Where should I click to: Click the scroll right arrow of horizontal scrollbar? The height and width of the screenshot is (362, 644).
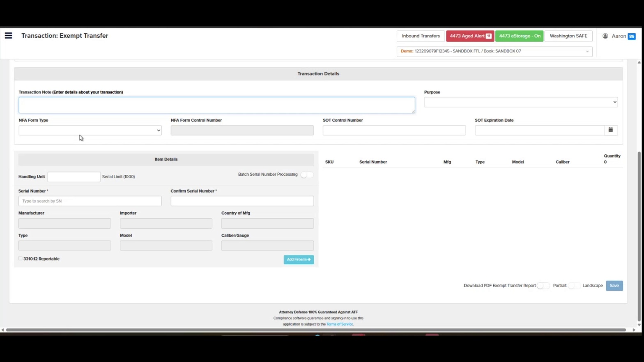(634, 330)
